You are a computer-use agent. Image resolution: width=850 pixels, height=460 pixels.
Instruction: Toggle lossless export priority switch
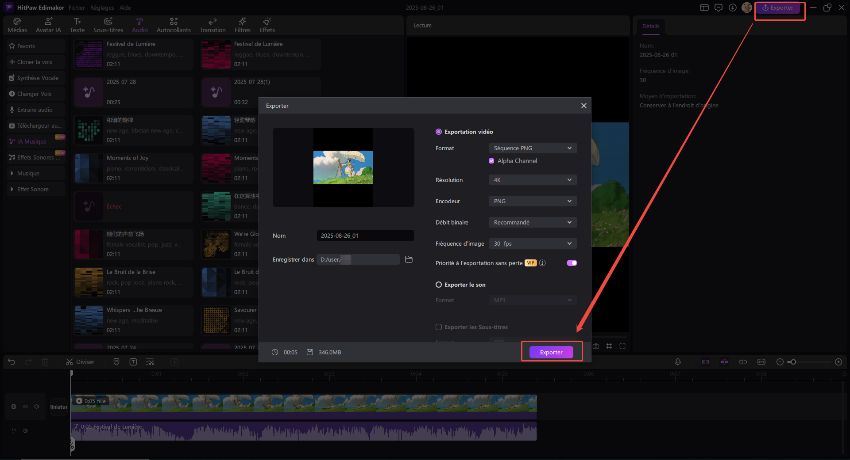pos(572,263)
